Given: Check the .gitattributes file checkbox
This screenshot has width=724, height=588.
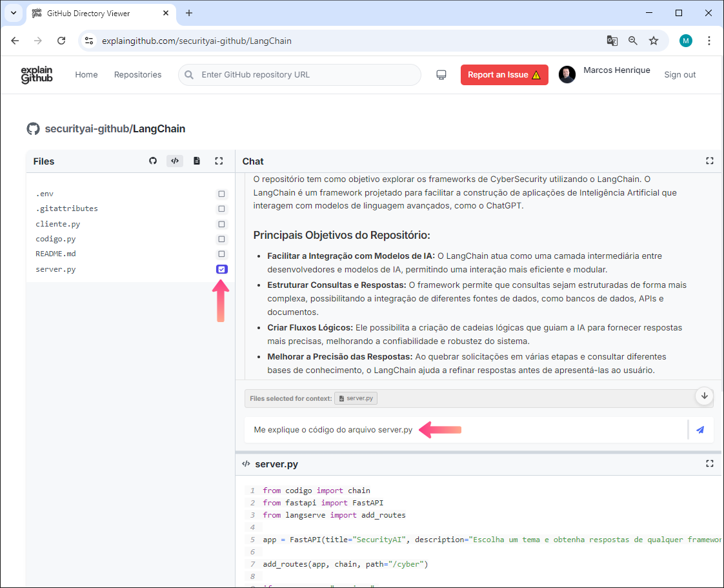Looking at the screenshot, I should pyautogui.click(x=221, y=208).
